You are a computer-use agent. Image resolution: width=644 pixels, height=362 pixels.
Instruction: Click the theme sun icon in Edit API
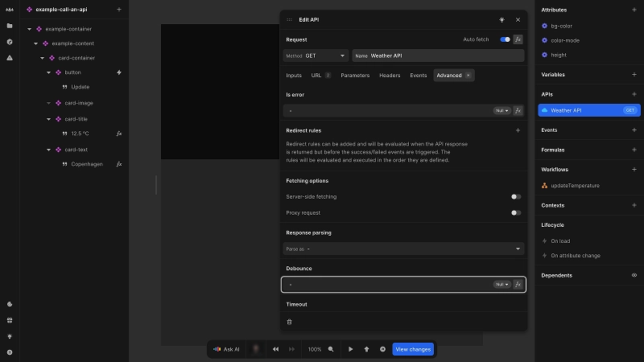[x=502, y=19]
